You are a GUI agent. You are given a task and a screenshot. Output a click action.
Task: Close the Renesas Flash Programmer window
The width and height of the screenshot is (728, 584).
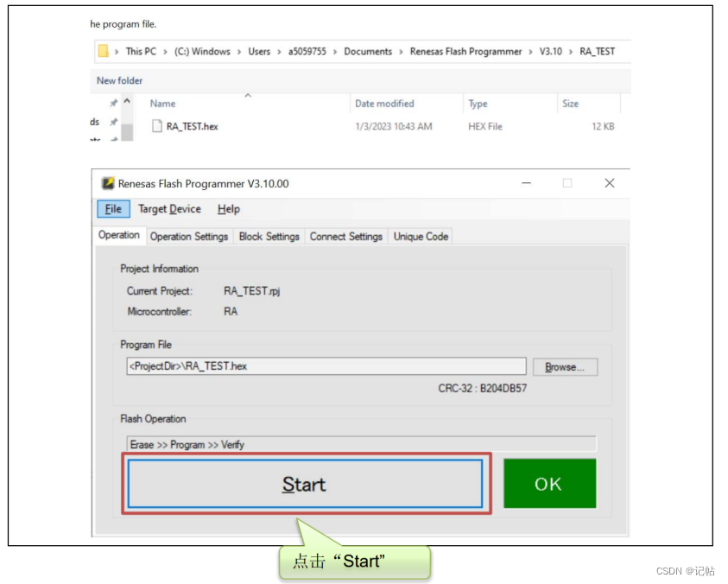tap(610, 183)
